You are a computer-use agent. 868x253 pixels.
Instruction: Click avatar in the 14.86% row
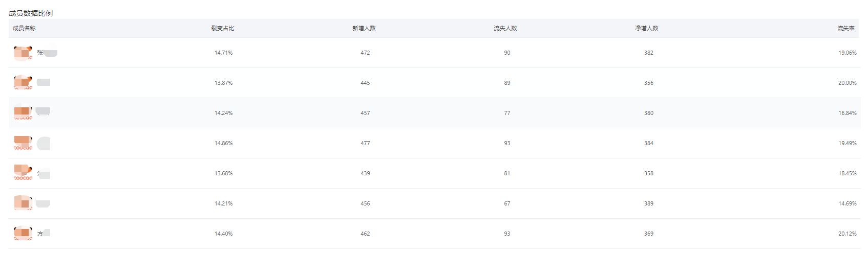23,143
